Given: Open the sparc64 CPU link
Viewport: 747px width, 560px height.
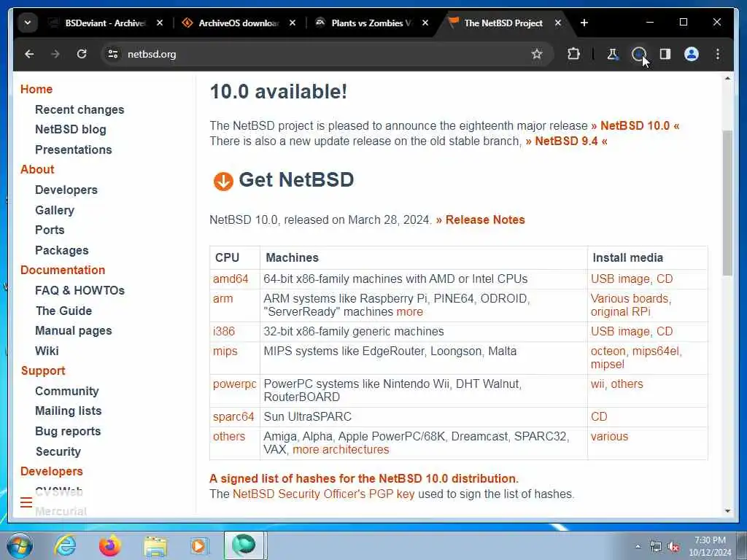Looking at the screenshot, I should coord(233,416).
